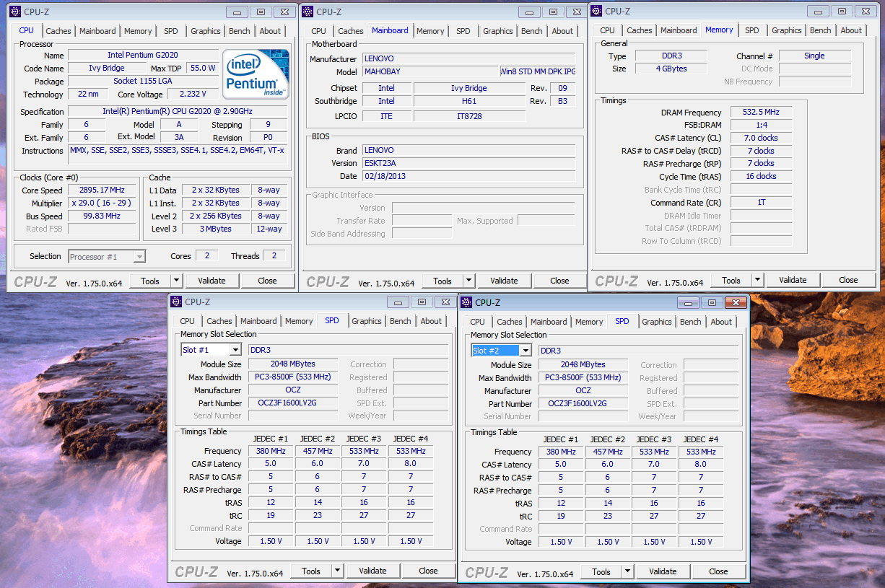Screen dimensions: 885x588
Task: Click Slot #1 Module Size 2048 MBytes field
Action: click(293, 364)
